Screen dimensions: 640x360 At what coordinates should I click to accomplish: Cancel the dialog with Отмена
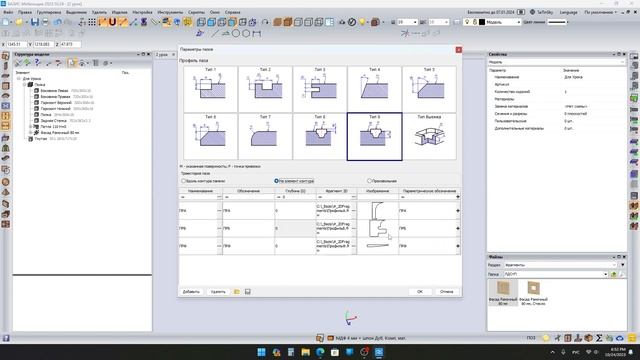click(447, 292)
